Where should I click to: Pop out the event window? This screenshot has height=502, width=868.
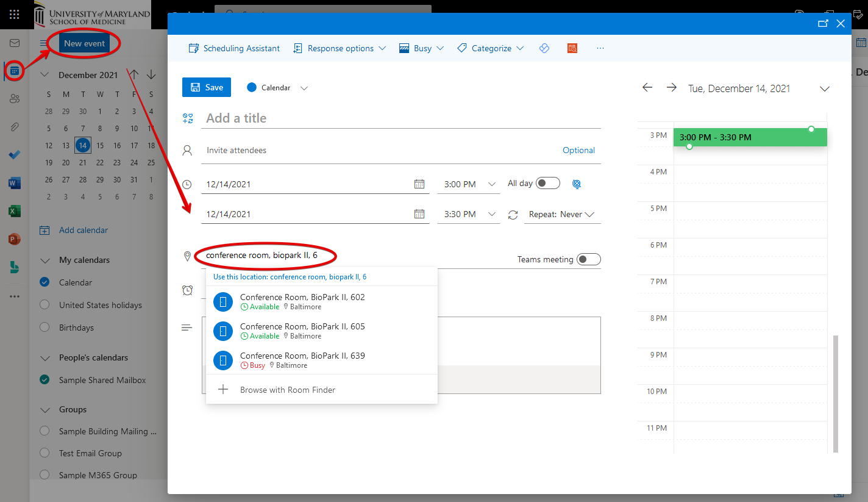[823, 24]
